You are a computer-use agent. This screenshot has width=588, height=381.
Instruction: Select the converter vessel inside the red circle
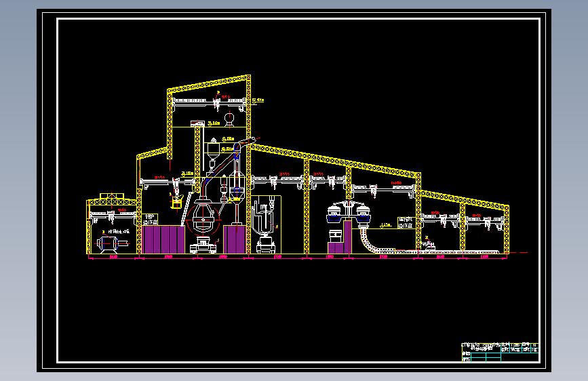(203, 220)
